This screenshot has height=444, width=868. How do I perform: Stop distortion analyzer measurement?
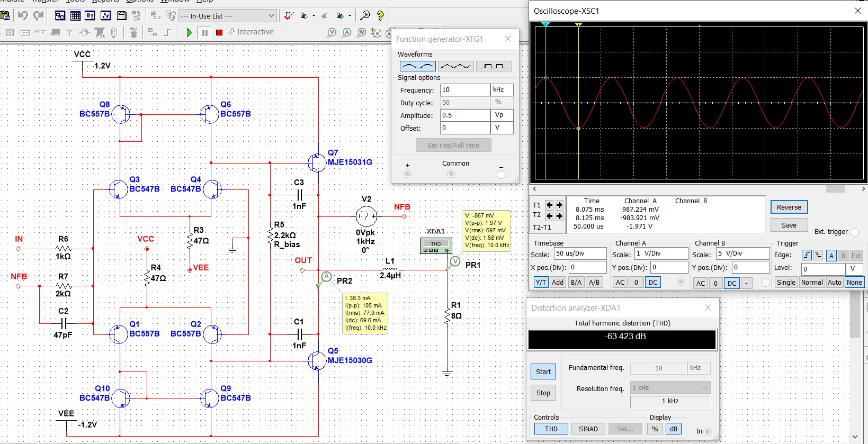click(x=543, y=393)
